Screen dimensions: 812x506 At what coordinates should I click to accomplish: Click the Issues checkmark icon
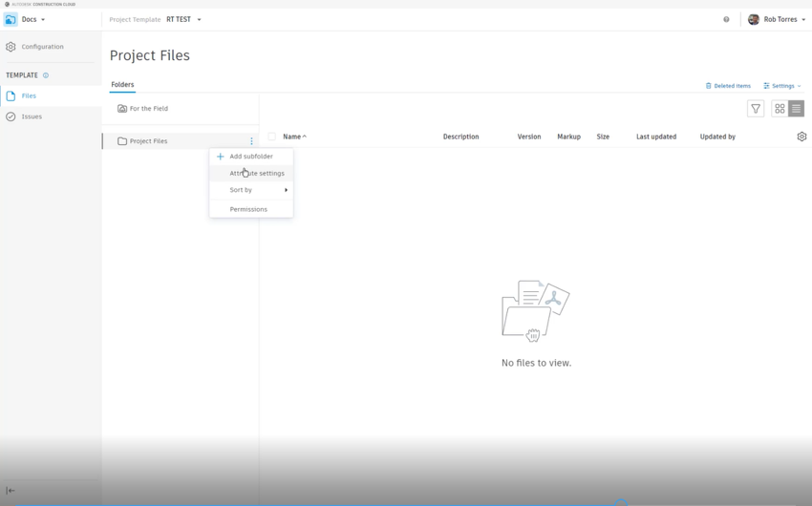pyautogui.click(x=11, y=116)
